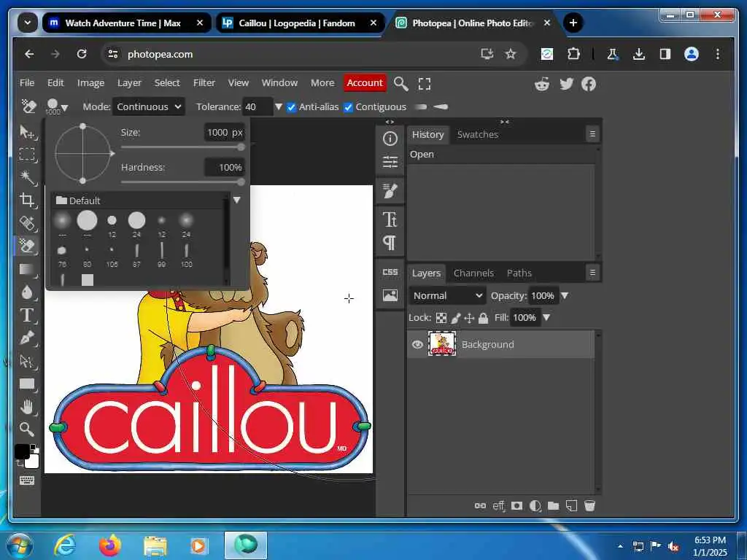Image resolution: width=747 pixels, height=560 pixels.
Task: Select the Crop tool
Action: point(27,200)
